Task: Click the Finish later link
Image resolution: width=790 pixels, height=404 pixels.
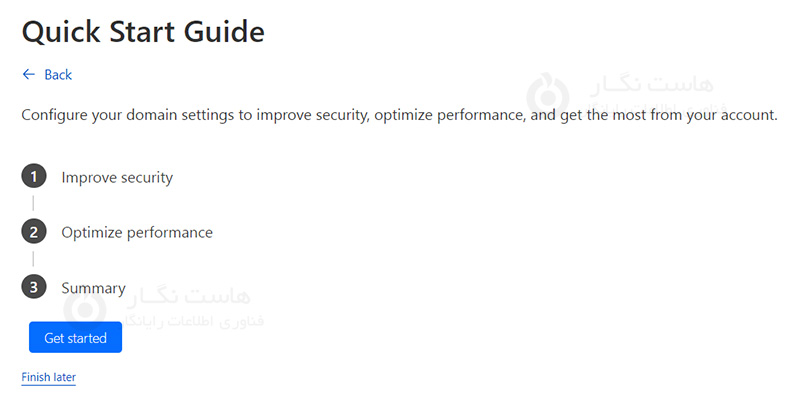Action: tap(48, 377)
